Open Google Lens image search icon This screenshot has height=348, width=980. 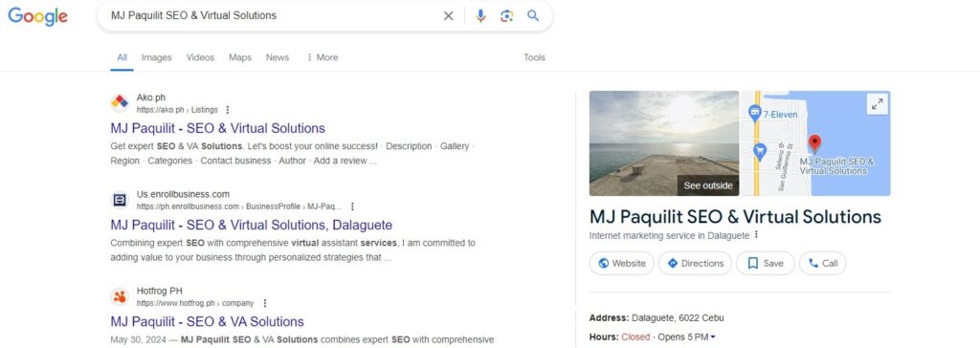tap(507, 15)
